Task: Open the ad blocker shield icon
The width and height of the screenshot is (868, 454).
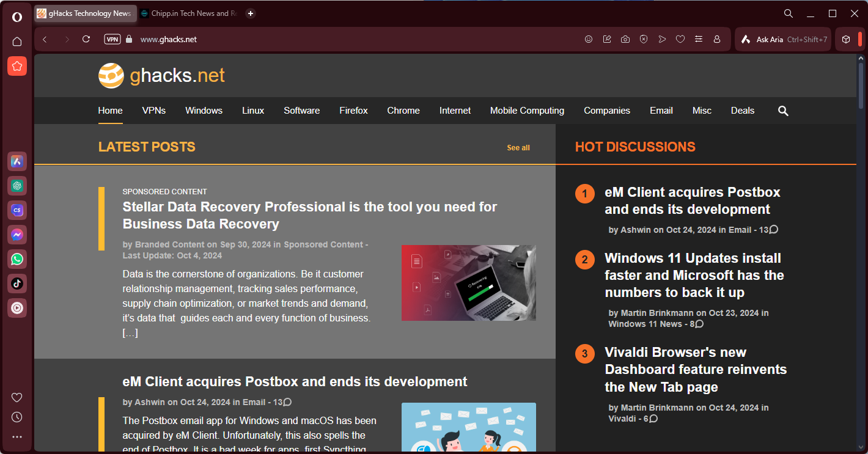Action: (644, 39)
